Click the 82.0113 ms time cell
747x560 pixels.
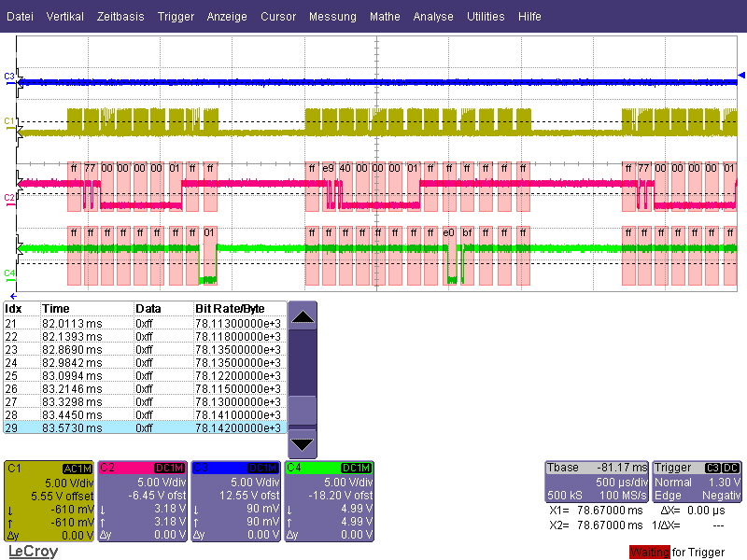72,324
